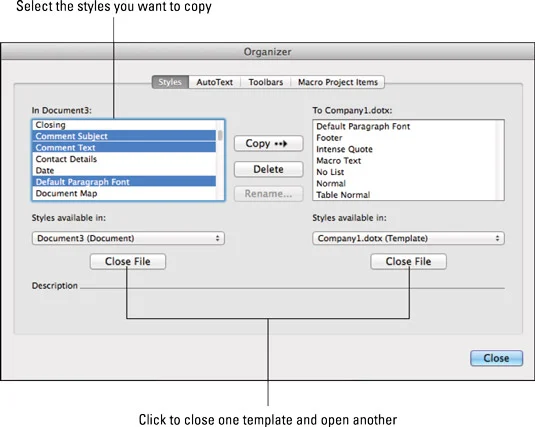Select Table Normal style
The height and width of the screenshot is (427, 535).
click(405, 195)
